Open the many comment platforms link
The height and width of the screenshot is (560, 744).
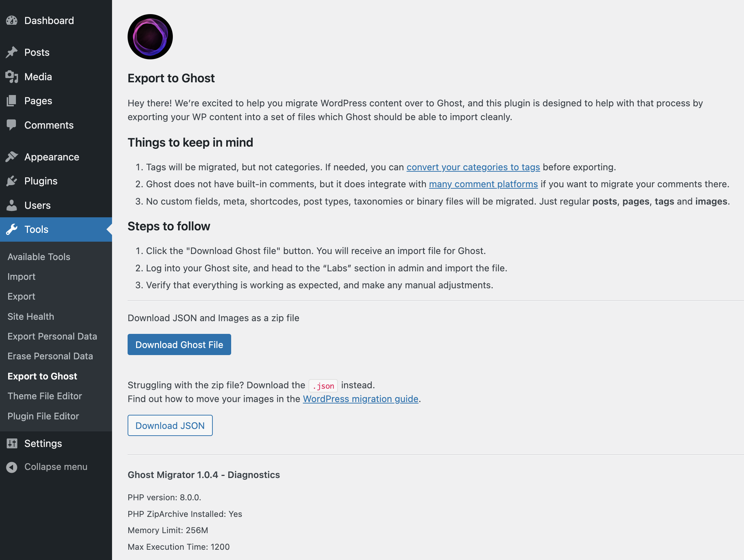(483, 183)
